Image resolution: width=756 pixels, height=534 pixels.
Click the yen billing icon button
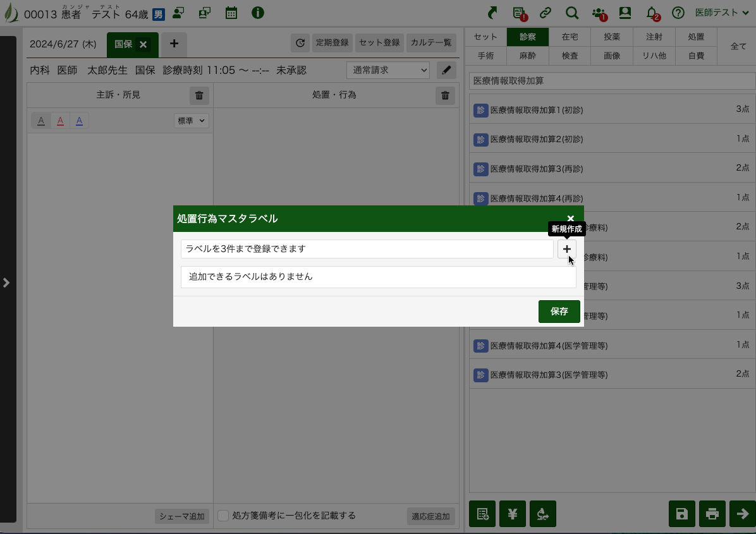513,514
